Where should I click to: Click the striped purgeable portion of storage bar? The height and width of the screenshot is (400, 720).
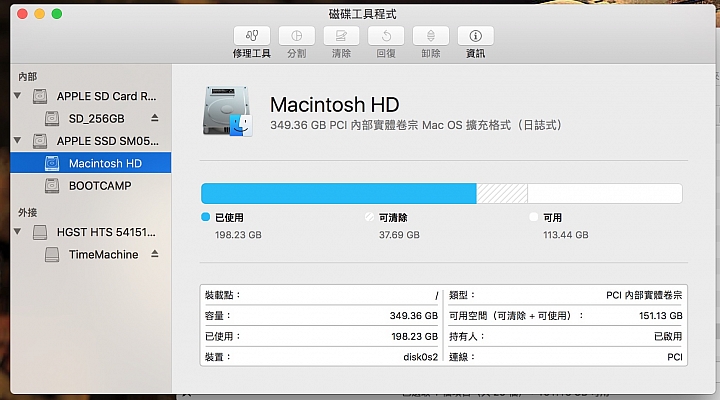click(x=502, y=193)
